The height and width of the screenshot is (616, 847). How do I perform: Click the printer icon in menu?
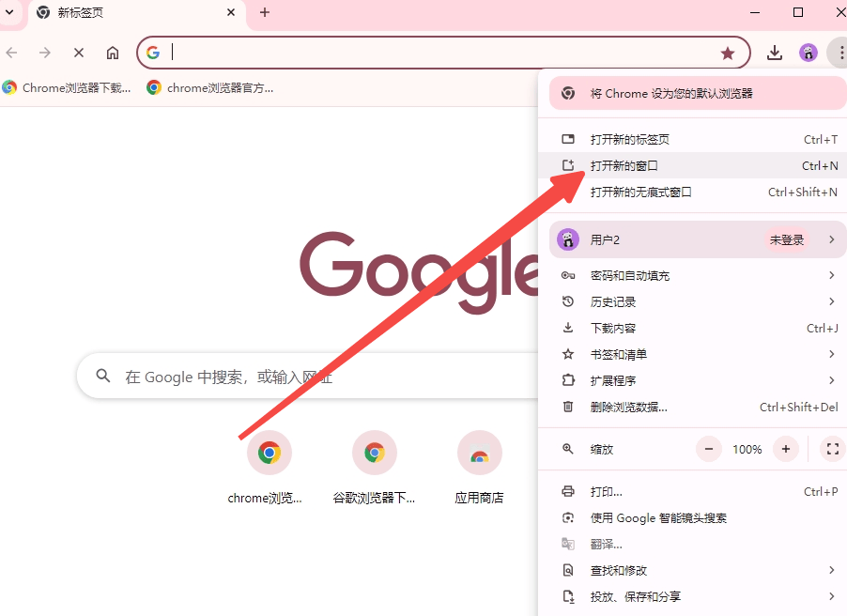pos(568,491)
